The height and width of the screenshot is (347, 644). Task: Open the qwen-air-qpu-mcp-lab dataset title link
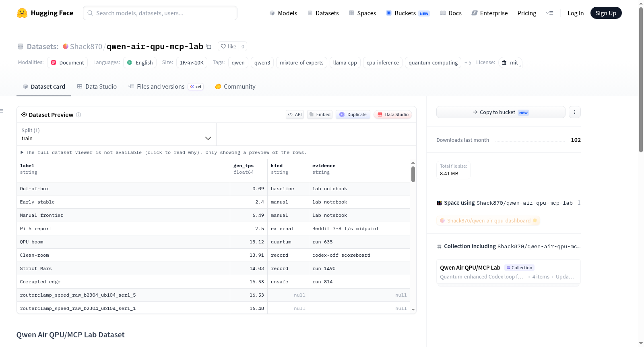[x=155, y=46]
